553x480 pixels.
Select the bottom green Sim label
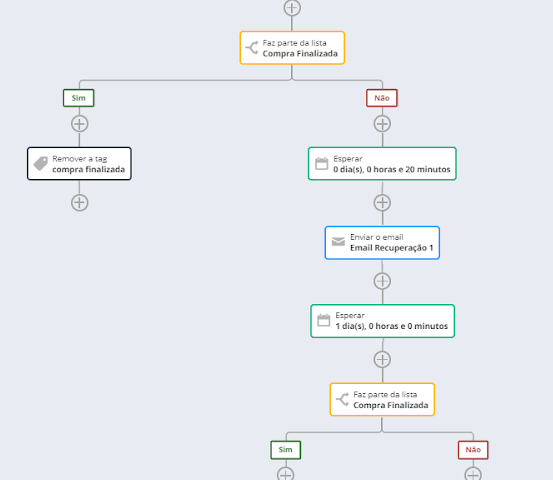[286, 450]
